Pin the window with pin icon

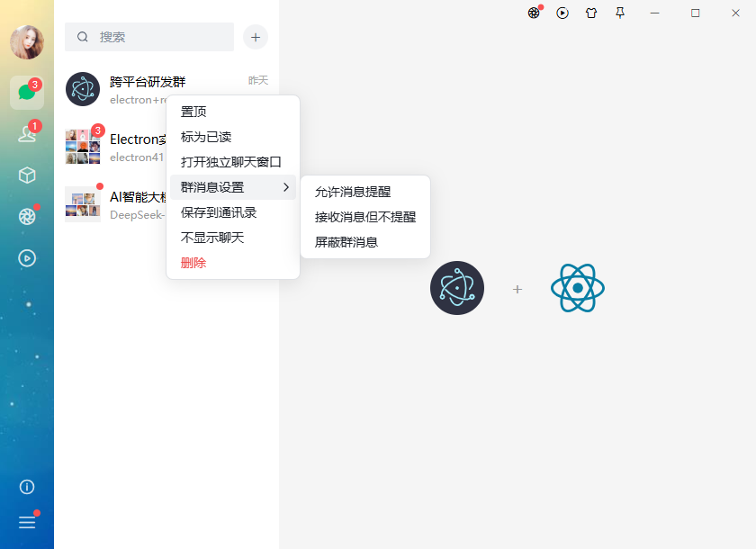coord(620,13)
